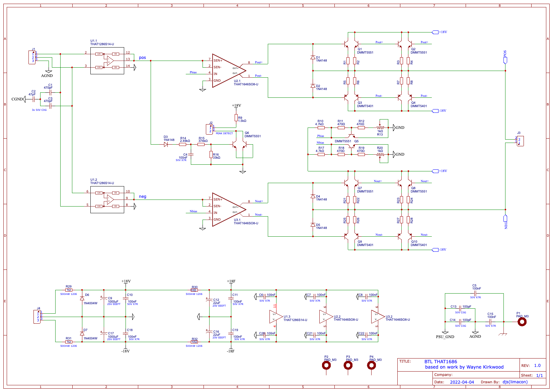Select the R13 1kΩ trimmer potentiometer
This screenshot has height=392, width=553.
380,128
